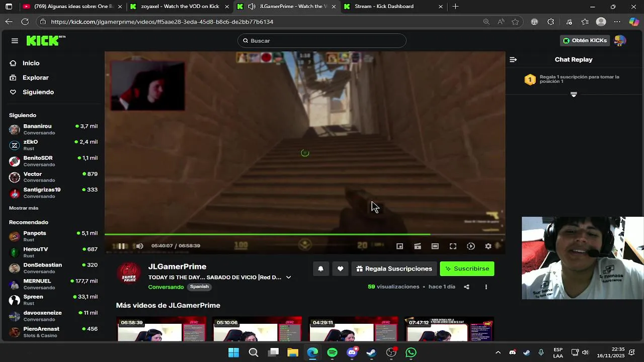
Task: Open the playback speed control
Action: [471, 246]
